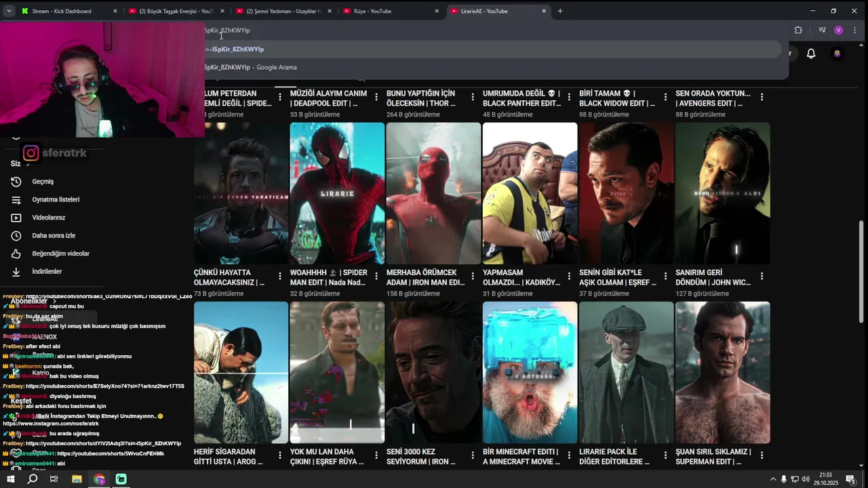Open options menu for Avengers edit video
The height and width of the screenshot is (488, 868).
point(762,98)
